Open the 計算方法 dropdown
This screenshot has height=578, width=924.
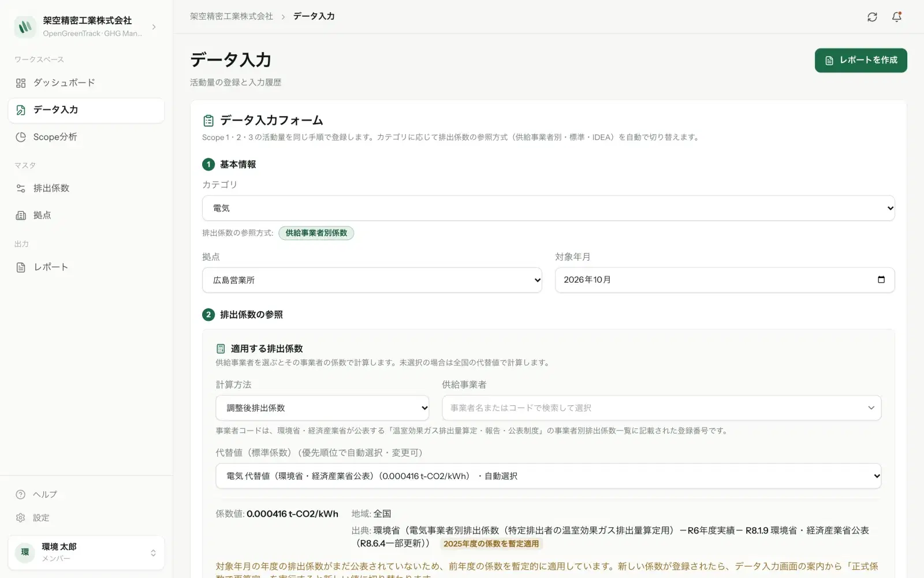[322, 408]
